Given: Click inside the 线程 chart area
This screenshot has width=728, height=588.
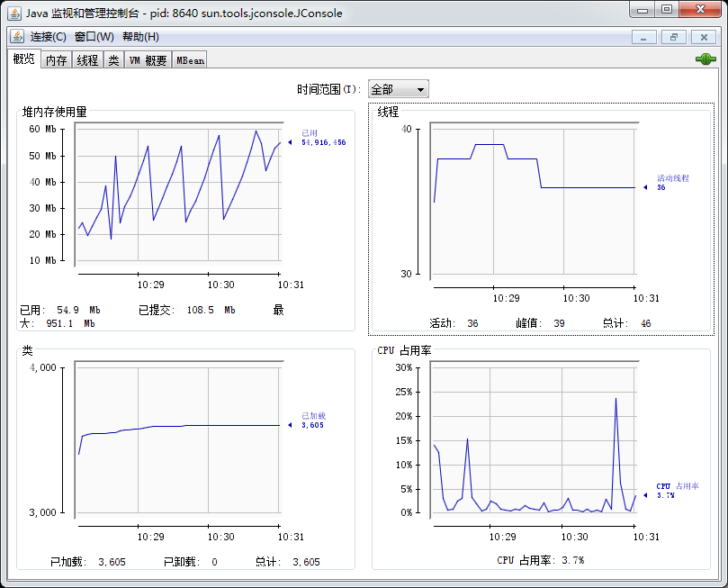Looking at the screenshot, I should point(534,201).
